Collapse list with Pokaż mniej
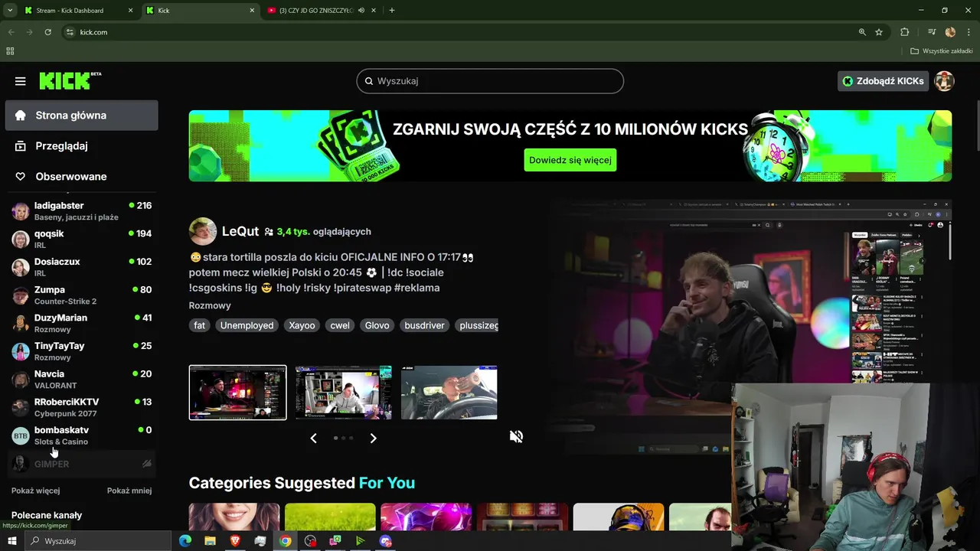980x551 pixels. coord(129,491)
